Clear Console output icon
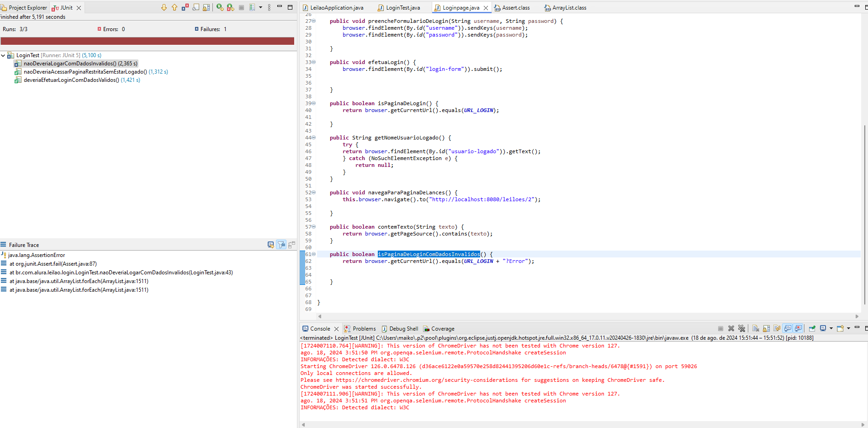Viewport: 868px width, 428px height. [x=756, y=328]
